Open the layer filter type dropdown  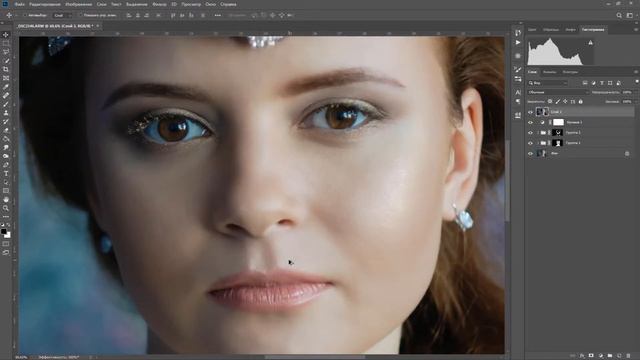pos(548,83)
